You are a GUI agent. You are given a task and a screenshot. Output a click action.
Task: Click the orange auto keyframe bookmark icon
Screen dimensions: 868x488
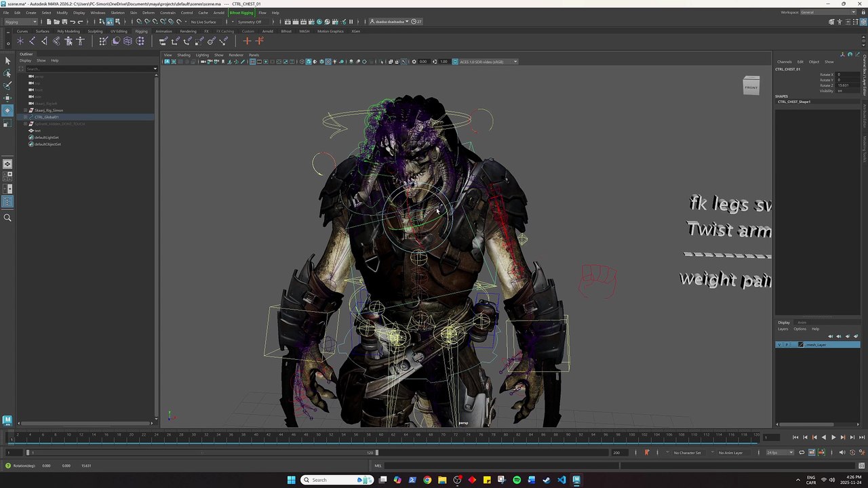646,453
